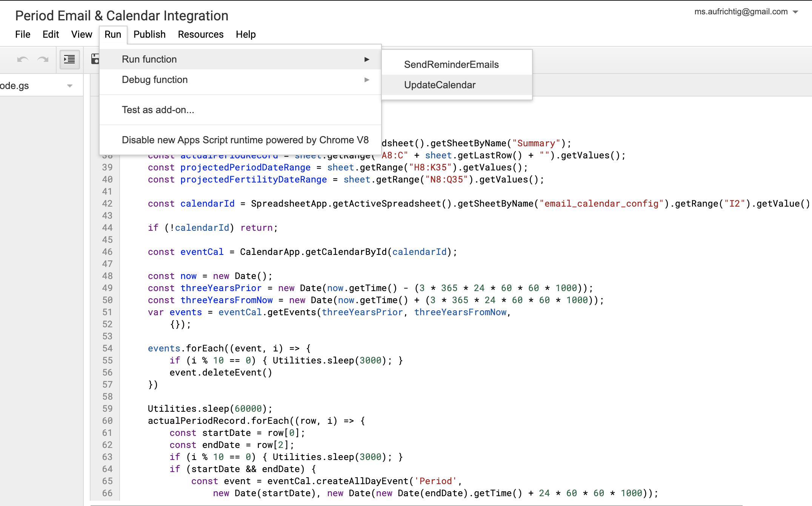Open the Edit menu

pyautogui.click(x=51, y=34)
